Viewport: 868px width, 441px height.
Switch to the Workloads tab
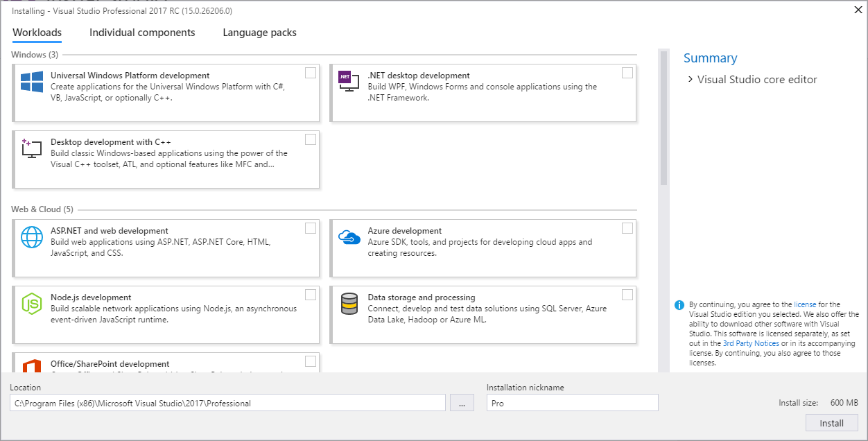(x=37, y=33)
